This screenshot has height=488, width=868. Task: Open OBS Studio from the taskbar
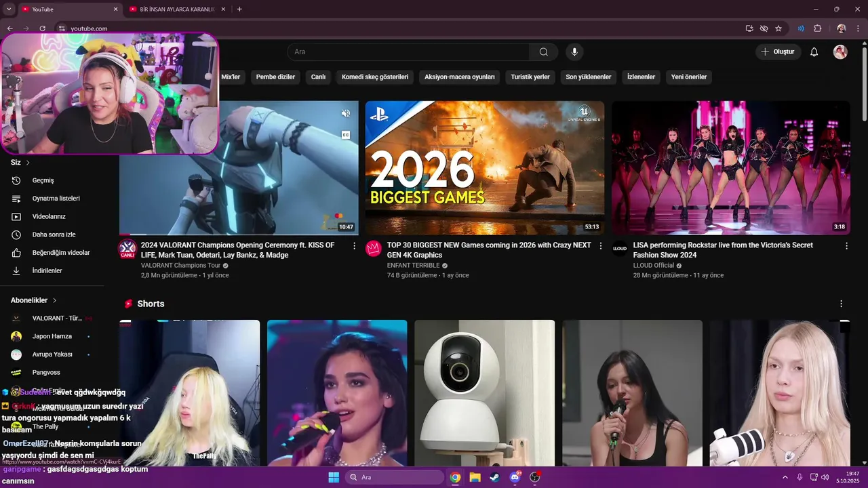click(534, 477)
